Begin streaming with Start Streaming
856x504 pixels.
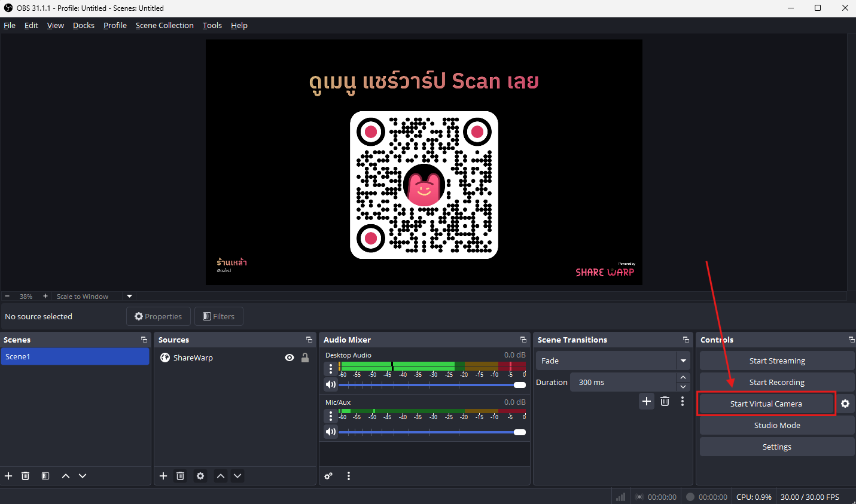(x=776, y=361)
